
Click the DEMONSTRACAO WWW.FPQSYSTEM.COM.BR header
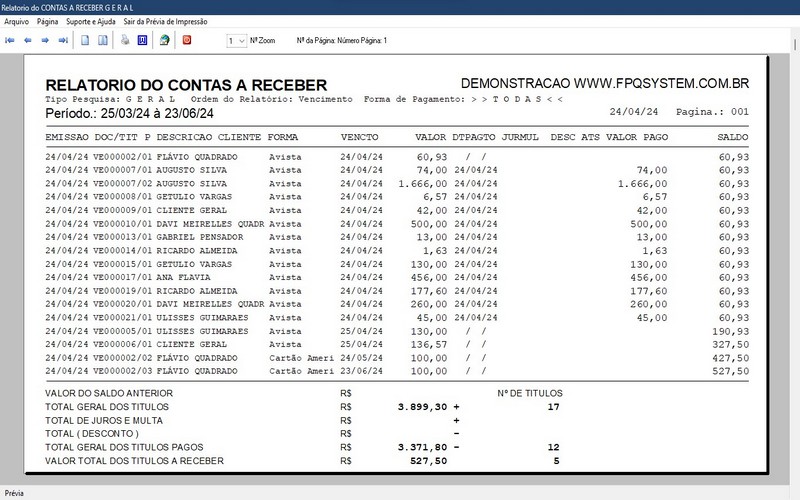tap(605, 84)
